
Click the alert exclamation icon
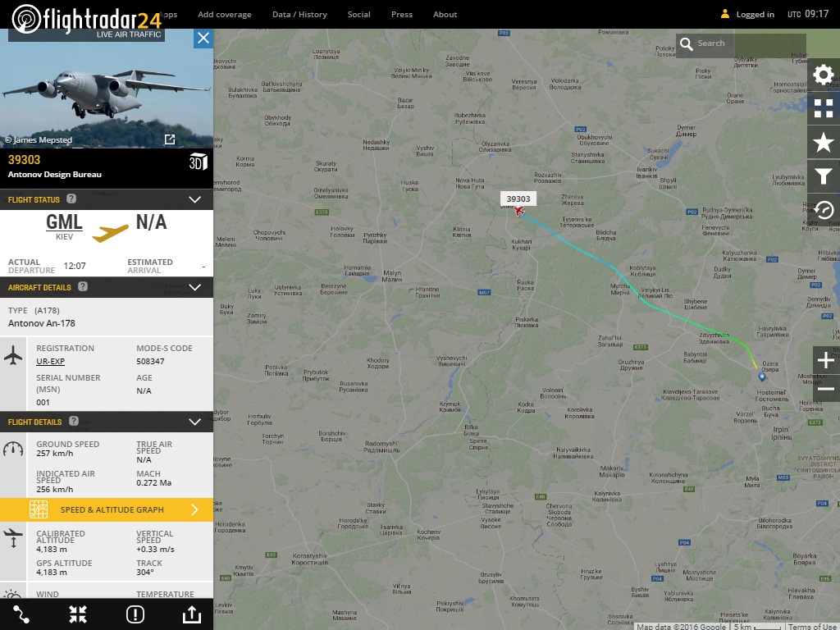point(135,614)
